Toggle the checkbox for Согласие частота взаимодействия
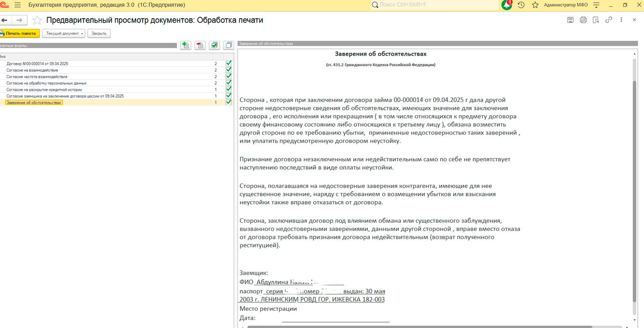Viewport: 644px width, 328px height. coord(229,76)
